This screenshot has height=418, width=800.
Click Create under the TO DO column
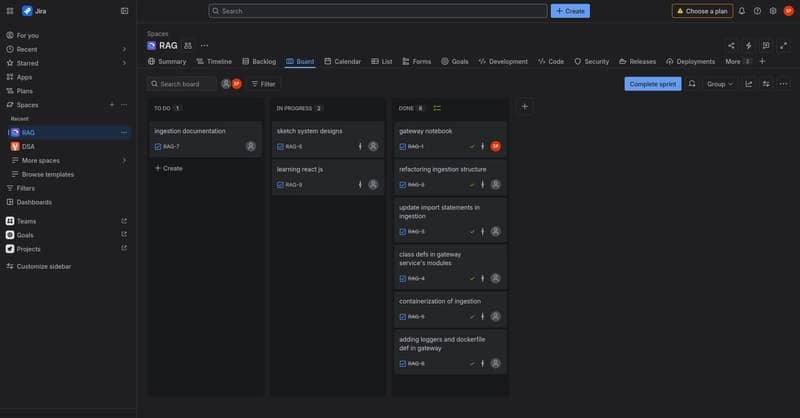point(169,168)
